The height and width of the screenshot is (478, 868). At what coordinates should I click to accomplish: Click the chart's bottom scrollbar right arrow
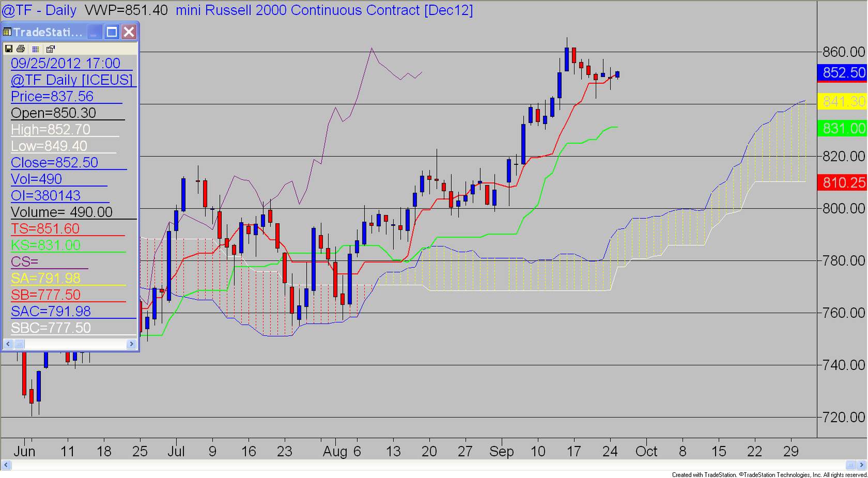click(x=862, y=465)
